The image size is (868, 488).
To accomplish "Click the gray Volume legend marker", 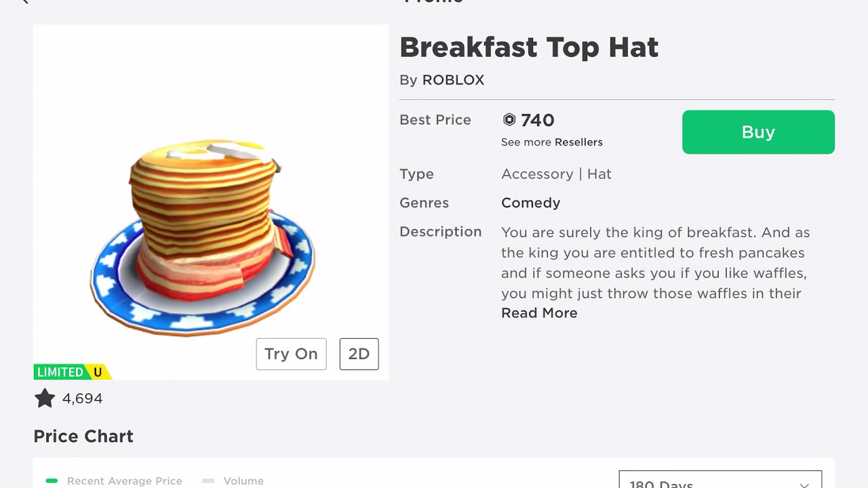I will pyautogui.click(x=208, y=481).
